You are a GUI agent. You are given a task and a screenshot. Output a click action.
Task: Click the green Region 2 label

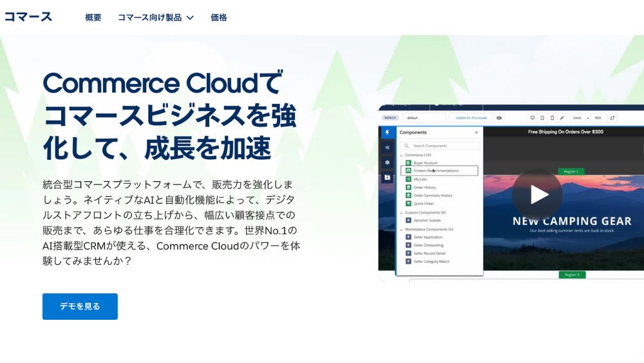click(572, 275)
